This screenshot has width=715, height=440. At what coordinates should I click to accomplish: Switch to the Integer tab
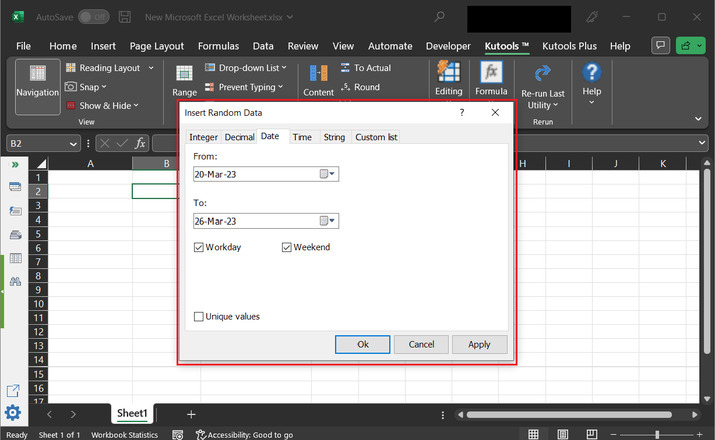(x=203, y=137)
